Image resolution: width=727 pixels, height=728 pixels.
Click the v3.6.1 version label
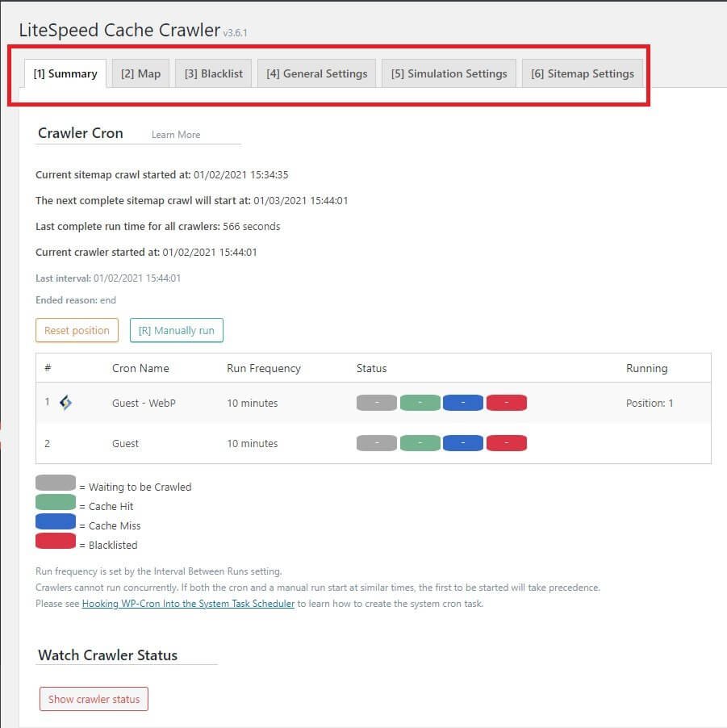[235, 33]
